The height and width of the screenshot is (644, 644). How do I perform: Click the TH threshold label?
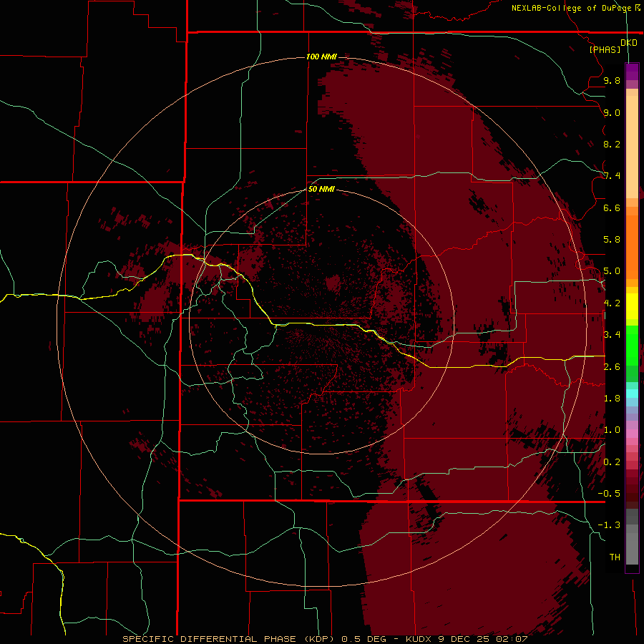[x=615, y=557]
